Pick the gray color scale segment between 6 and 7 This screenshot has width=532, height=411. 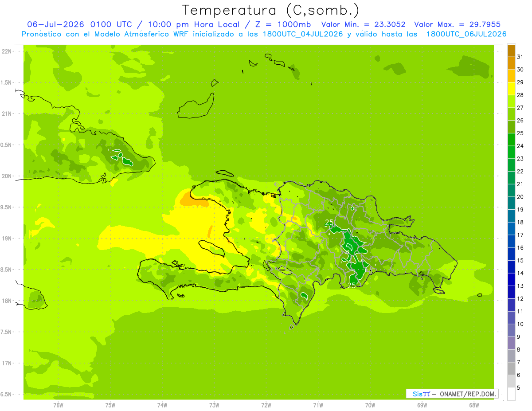point(511,368)
